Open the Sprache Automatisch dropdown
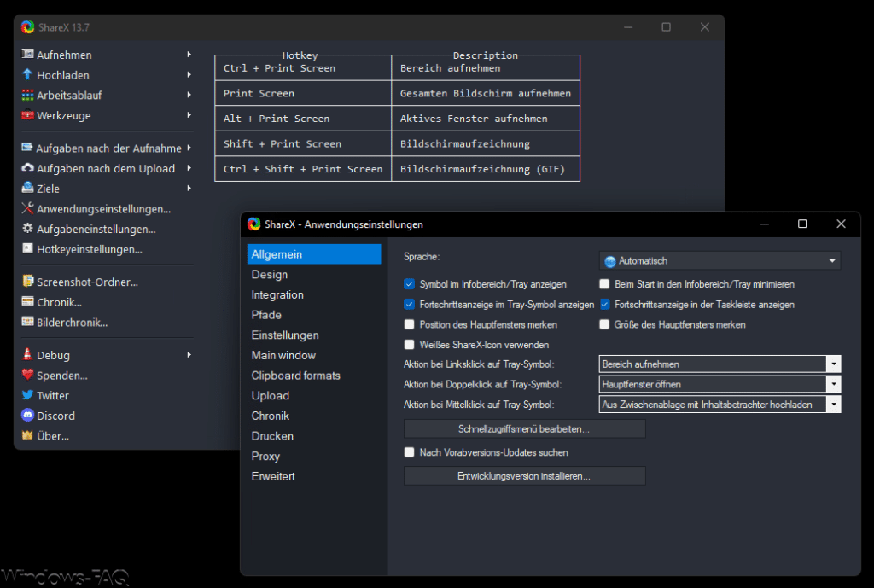This screenshot has height=588, width=874. (x=720, y=260)
